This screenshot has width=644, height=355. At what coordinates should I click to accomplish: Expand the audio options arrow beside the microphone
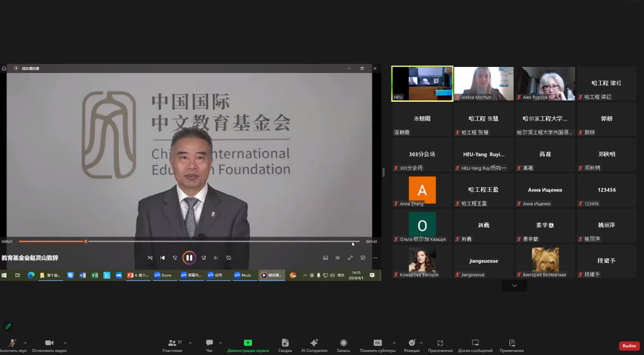[25, 343]
